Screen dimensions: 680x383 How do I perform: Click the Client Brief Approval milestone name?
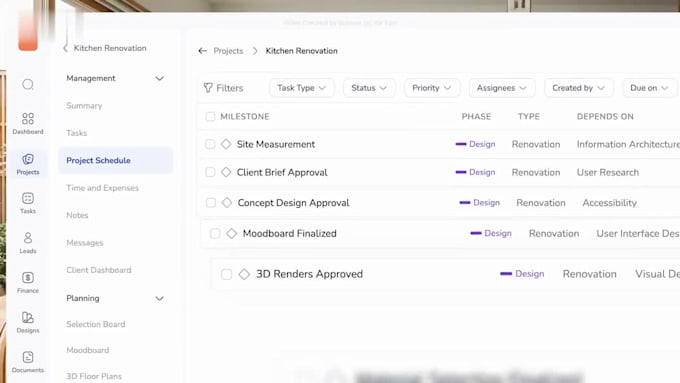pos(282,173)
